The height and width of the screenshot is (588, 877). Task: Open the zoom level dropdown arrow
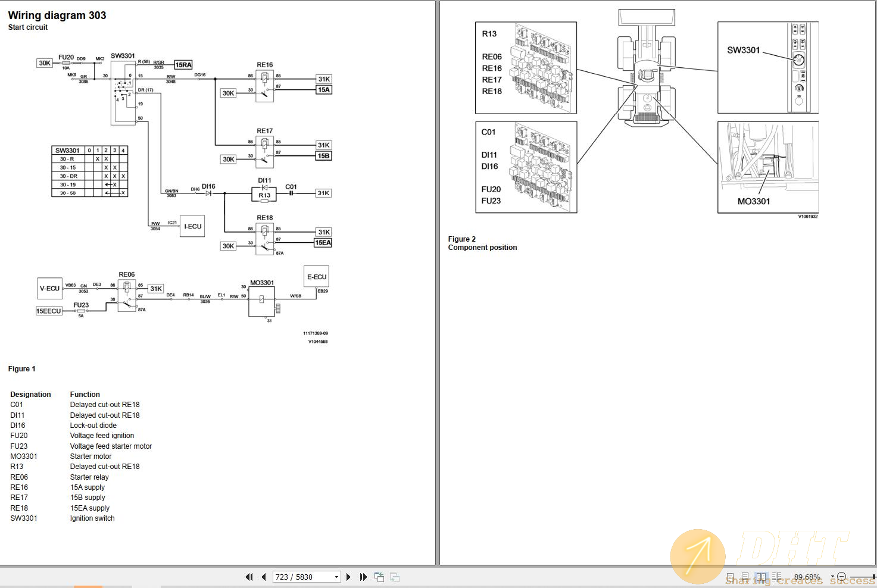832,577
